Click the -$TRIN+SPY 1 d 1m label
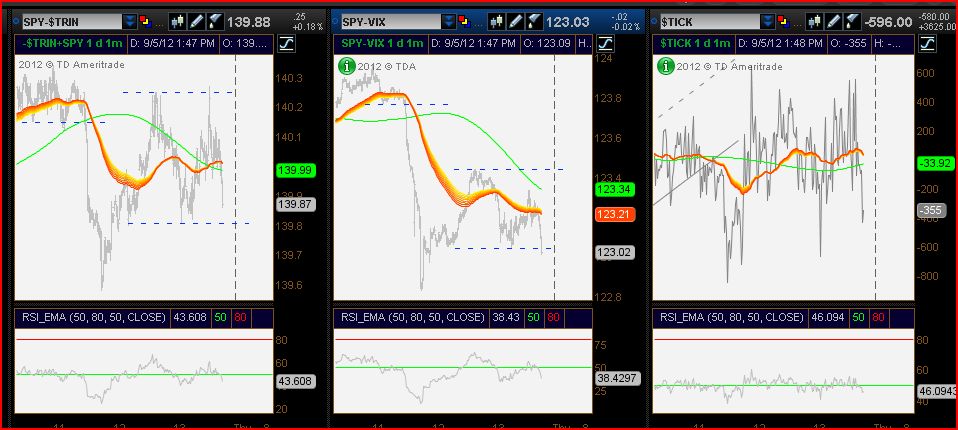Image resolution: width=958 pixels, height=430 pixels. (x=70, y=43)
